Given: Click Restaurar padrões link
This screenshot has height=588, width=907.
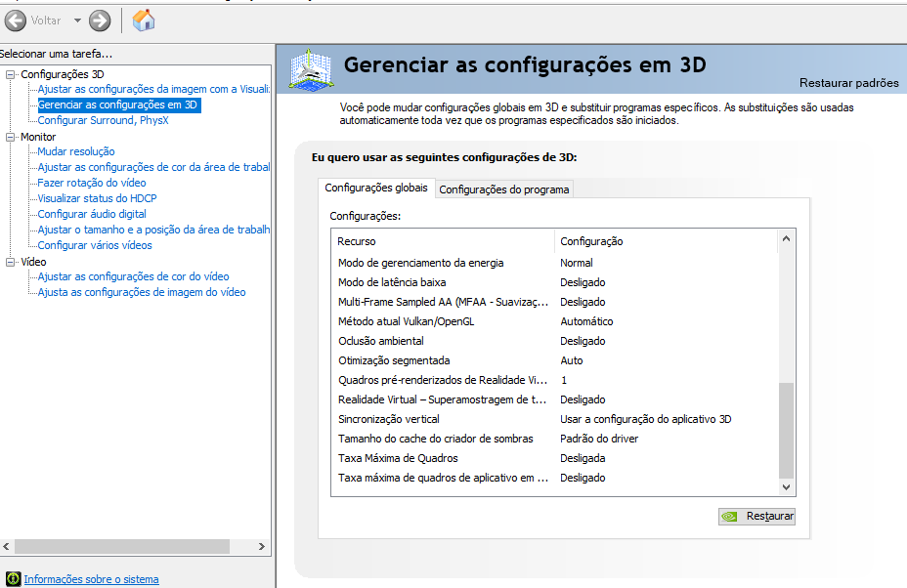Looking at the screenshot, I should coord(848,83).
